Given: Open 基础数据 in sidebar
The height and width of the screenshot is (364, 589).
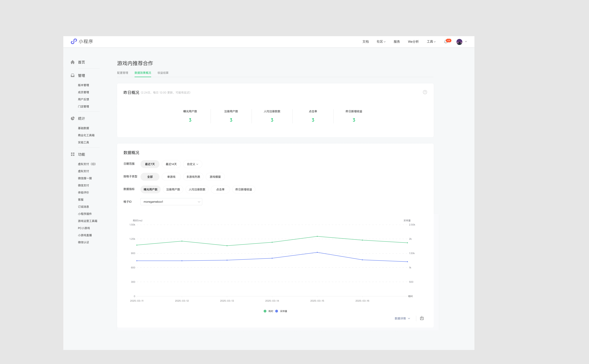Looking at the screenshot, I should [x=83, y=128].
